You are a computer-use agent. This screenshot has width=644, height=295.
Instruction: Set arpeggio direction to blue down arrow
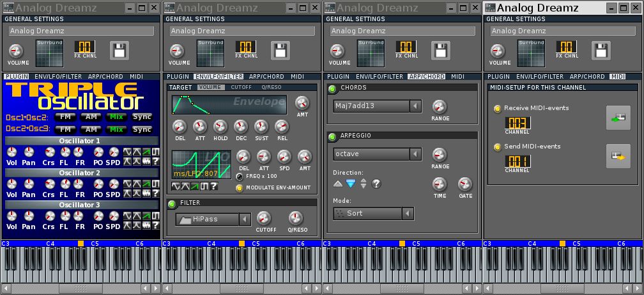(x=350, y=184)
